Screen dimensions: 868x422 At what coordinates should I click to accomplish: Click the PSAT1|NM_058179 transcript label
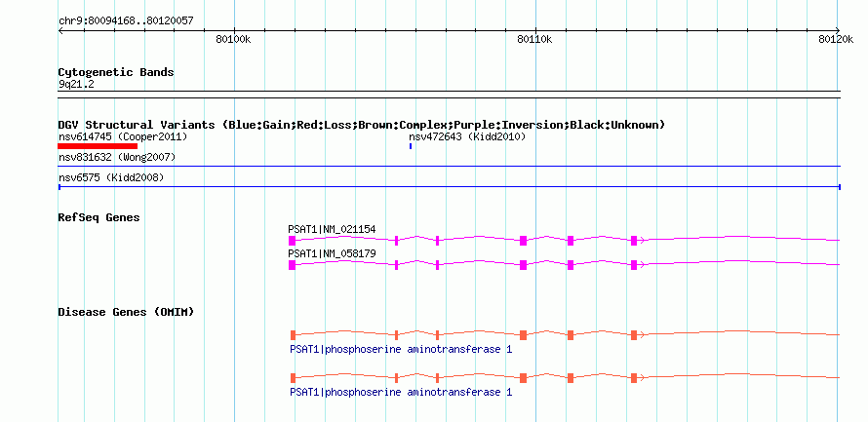coord(333,253)
